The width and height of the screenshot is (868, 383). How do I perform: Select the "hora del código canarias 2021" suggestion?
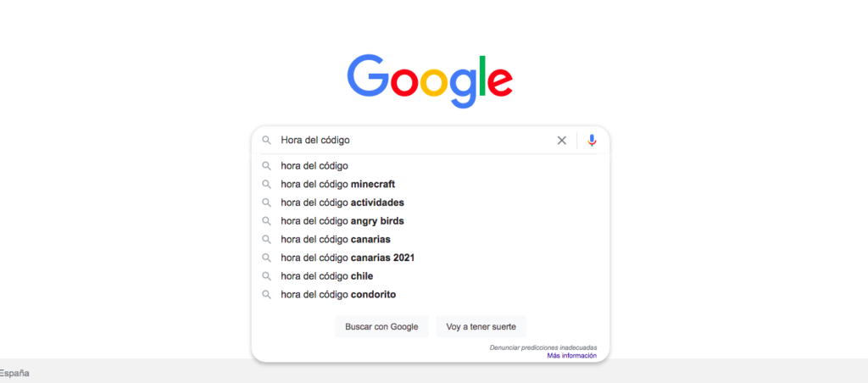[x=348, y=258]
